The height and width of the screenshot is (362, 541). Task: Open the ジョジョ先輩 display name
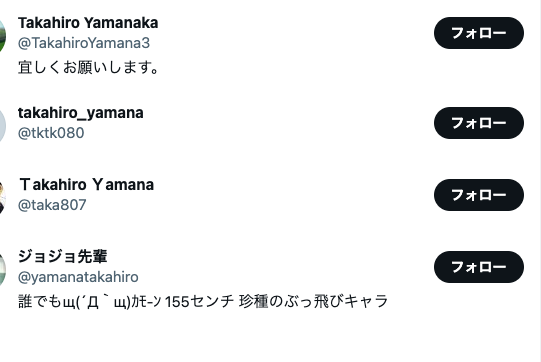click(x=62, y=256)
